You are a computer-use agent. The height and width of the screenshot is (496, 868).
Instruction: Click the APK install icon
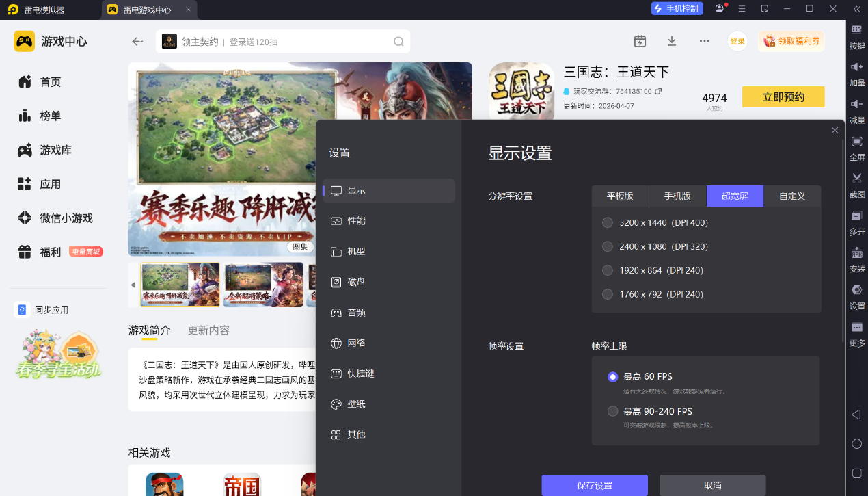point(856,253)
